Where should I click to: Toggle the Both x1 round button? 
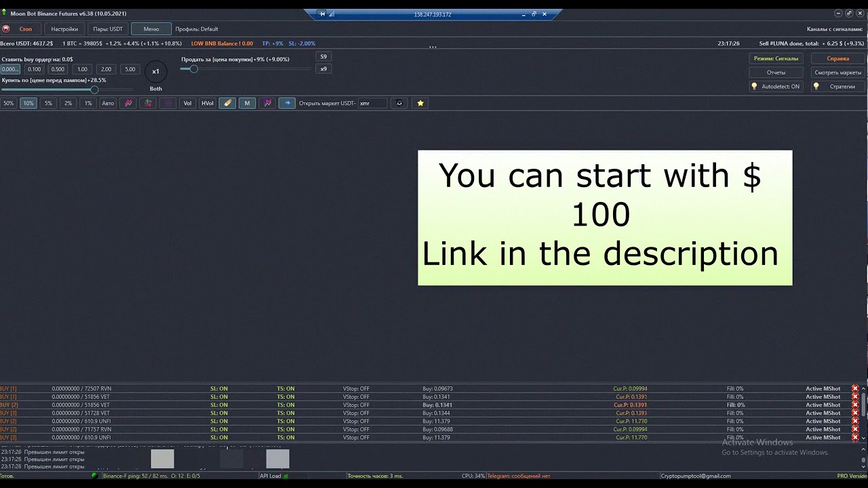coord(156,71)
